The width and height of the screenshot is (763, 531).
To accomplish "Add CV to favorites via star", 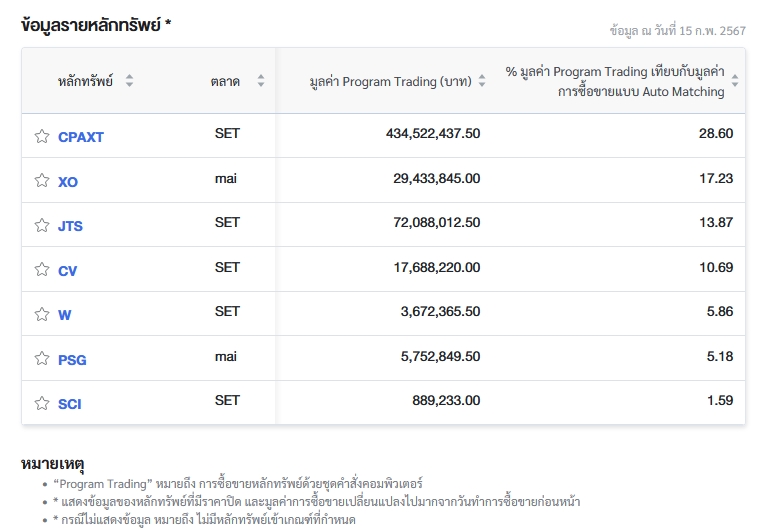I will click(x=42, y=269).
